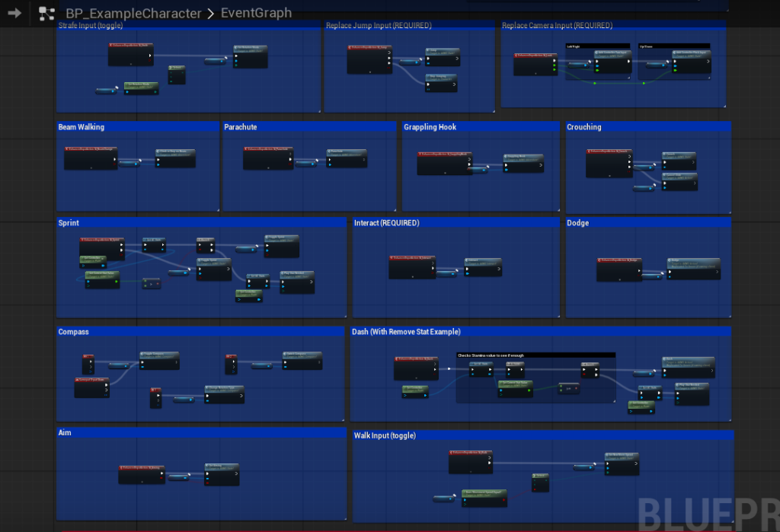Select the Grappling Hook comment header
780x532 pixels.
(x=430, y=127)
